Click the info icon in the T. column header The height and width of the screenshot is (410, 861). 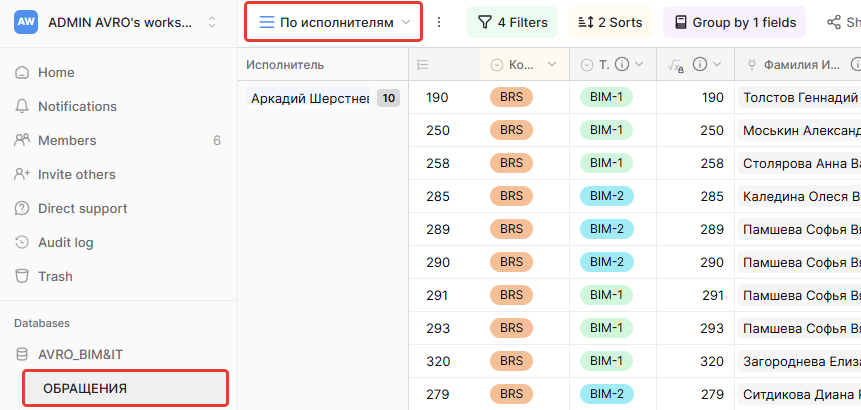(622, 65)
